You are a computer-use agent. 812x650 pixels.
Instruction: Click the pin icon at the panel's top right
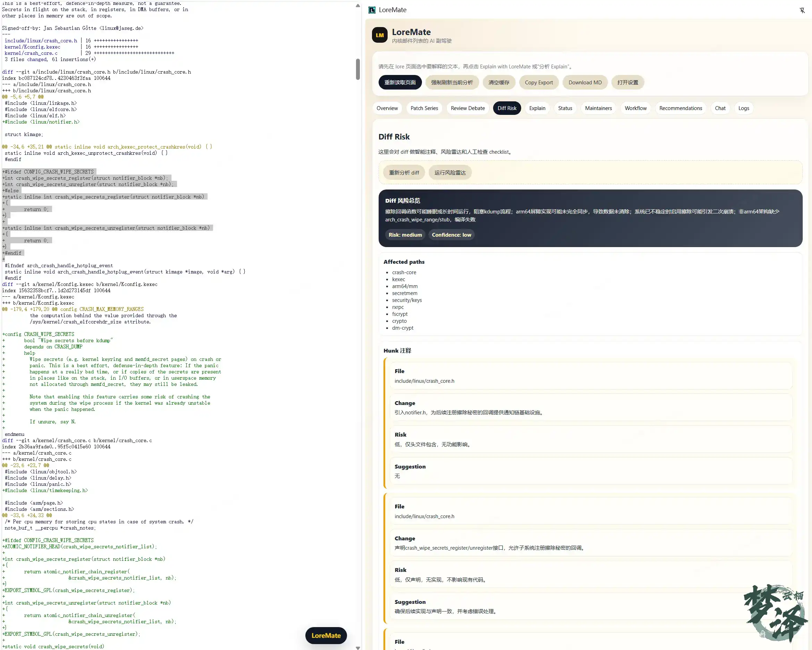click(802, 10)
